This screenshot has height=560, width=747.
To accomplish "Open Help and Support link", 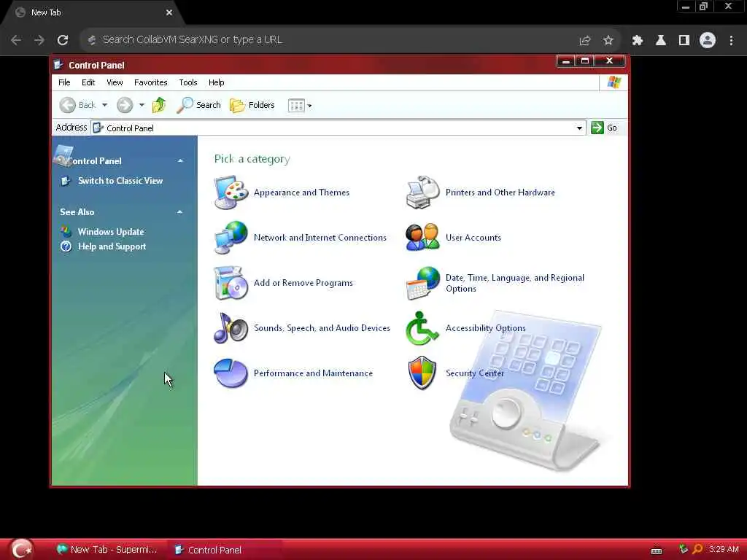I will pos(112,246).
